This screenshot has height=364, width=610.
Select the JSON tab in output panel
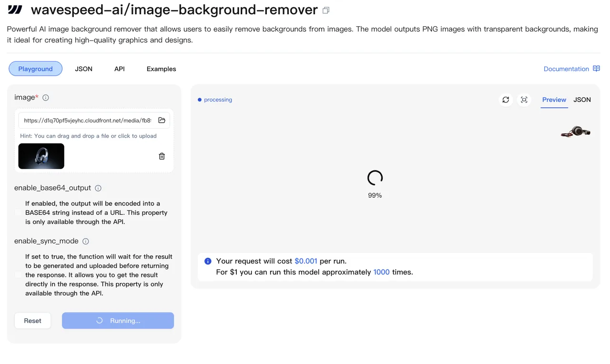[582, 100]
